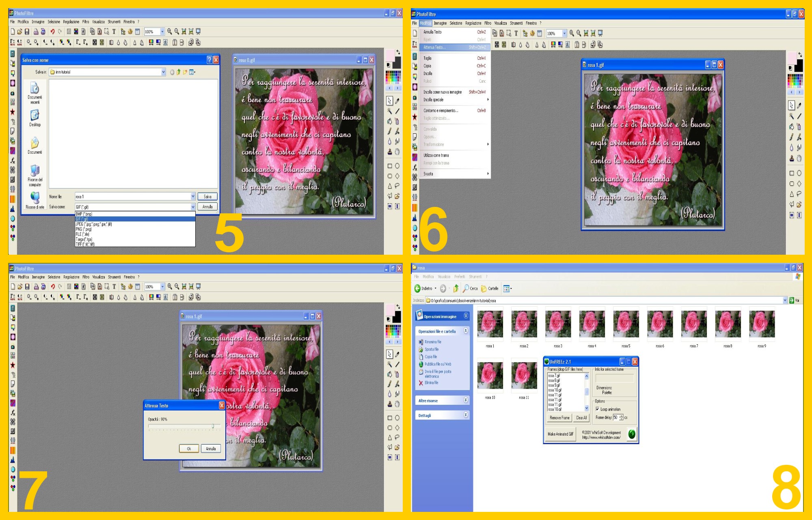Open the 'Salva in' folder dropdown

click(163, 72)
